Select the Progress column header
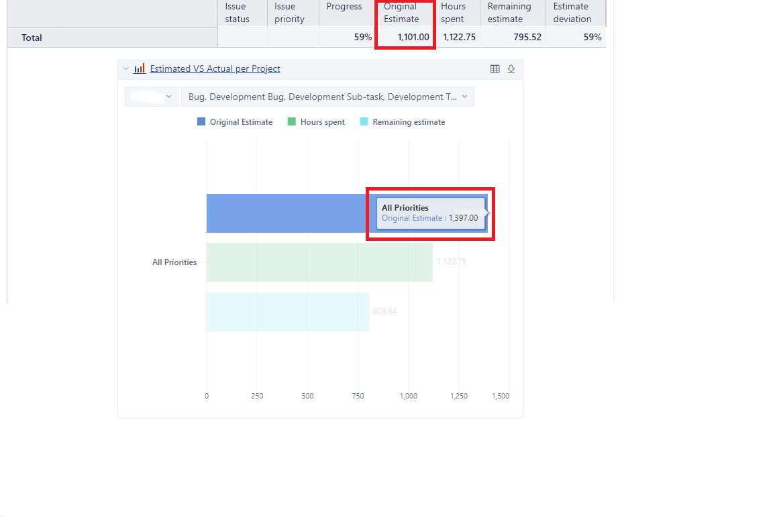The height and width of the screenshot is (532, 773). 348,13
